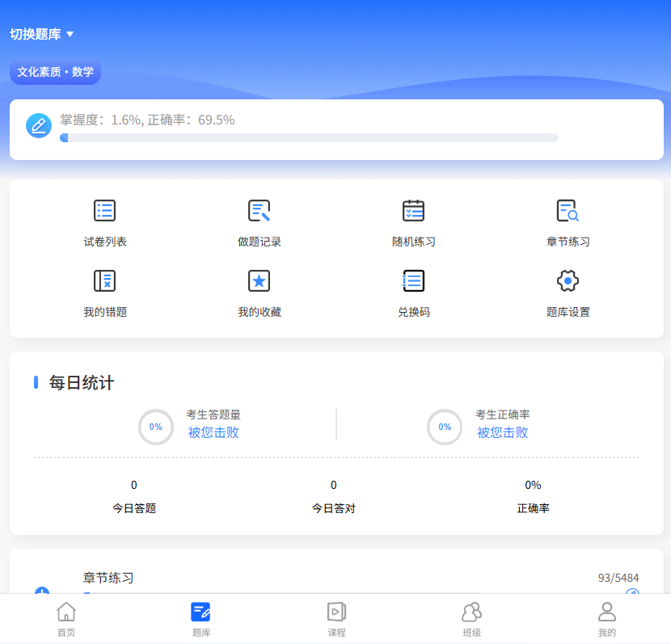Viewport: 671px width, 644px height.
Task: Go to the 班级 class tab
Action: (x=471, y=619)
